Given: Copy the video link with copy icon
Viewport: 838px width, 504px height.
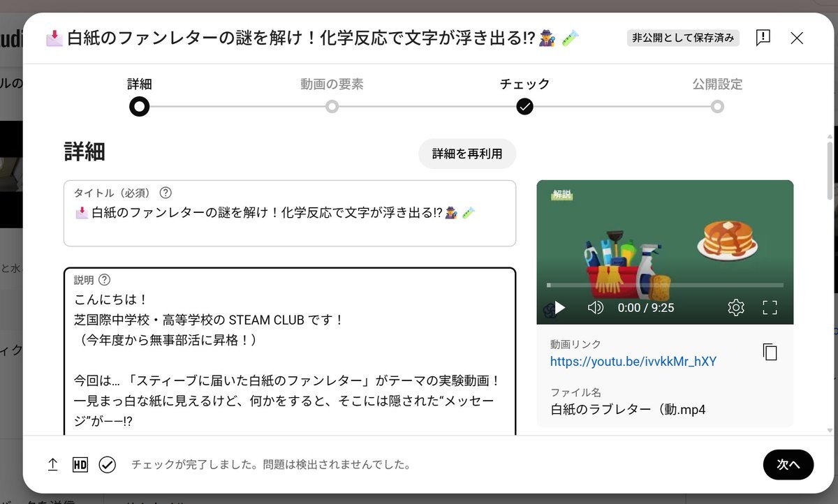Looking at the screenshot, I should click(770, 352).
